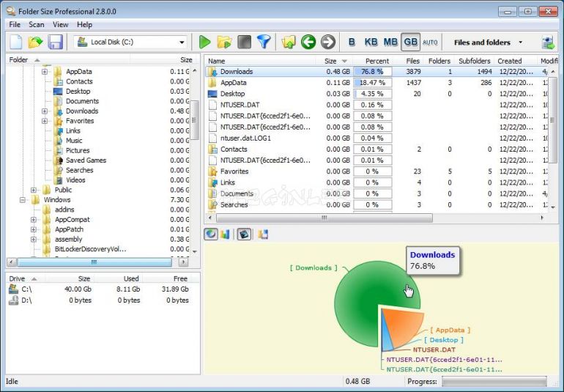Image resolution: width=564 pixels, height=392 pixels.
Task: Select the Contacts row in file list
Action: pos(376,149)
